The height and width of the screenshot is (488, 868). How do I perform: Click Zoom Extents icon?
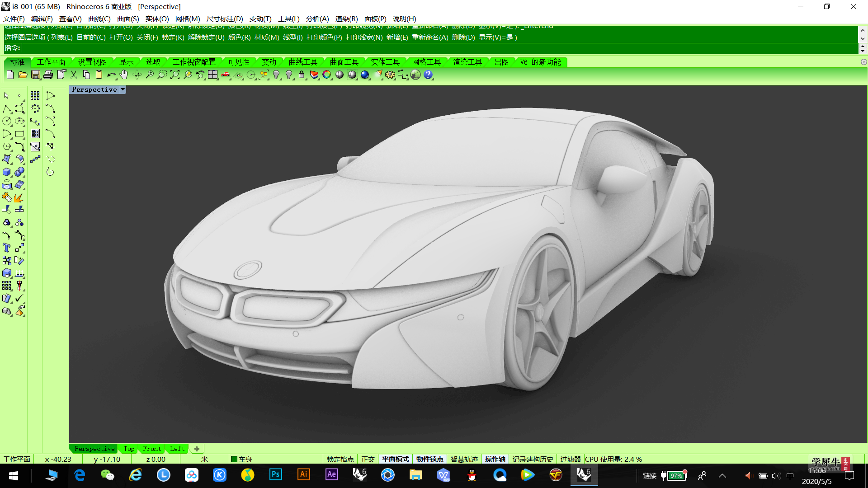(x=175, y=75)
